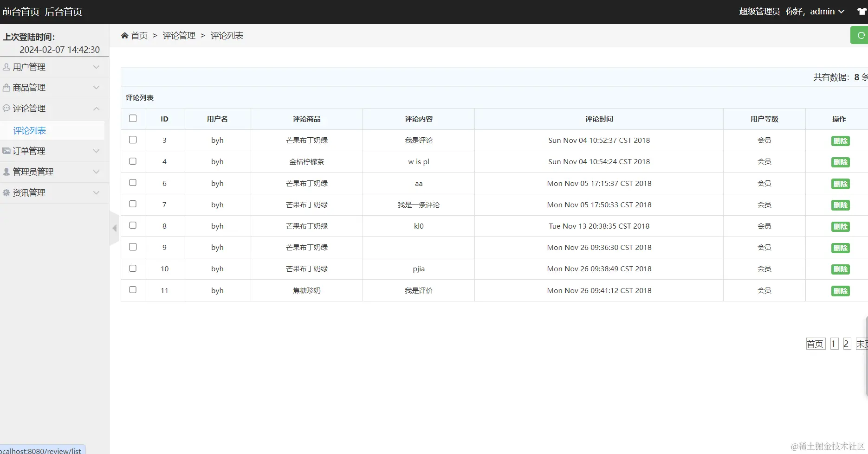Image resolution: width=868 pixels, height=454 pixels.
Task: Click the 首页 pagination link
Action: (816, 344)
